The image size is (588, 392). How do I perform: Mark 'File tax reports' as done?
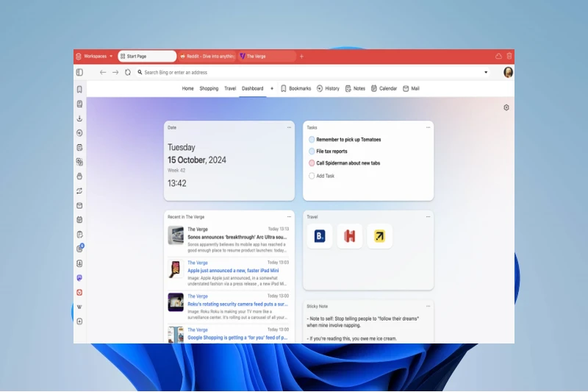(312, 152)
